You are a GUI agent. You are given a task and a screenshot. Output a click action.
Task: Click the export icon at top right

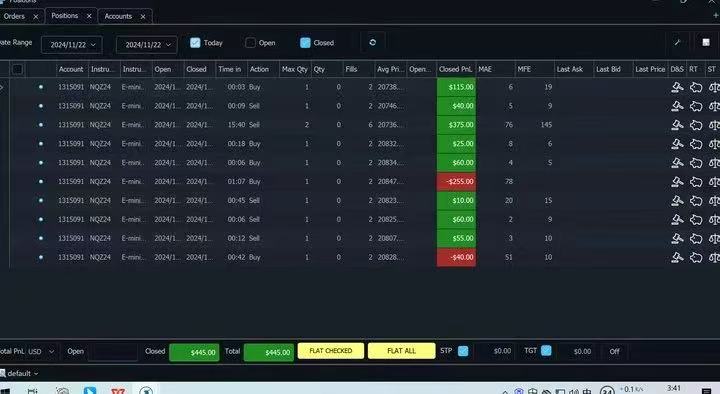point(706,42)
